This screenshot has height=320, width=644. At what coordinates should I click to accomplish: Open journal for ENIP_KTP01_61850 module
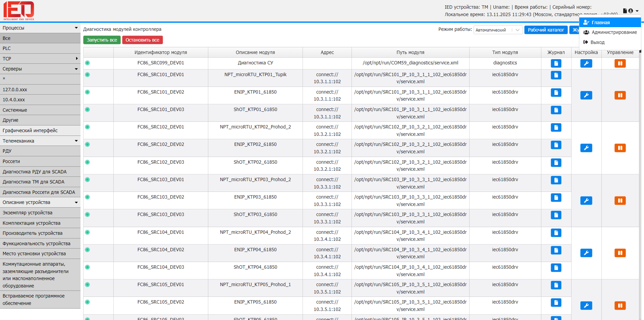tap(556, 93)
